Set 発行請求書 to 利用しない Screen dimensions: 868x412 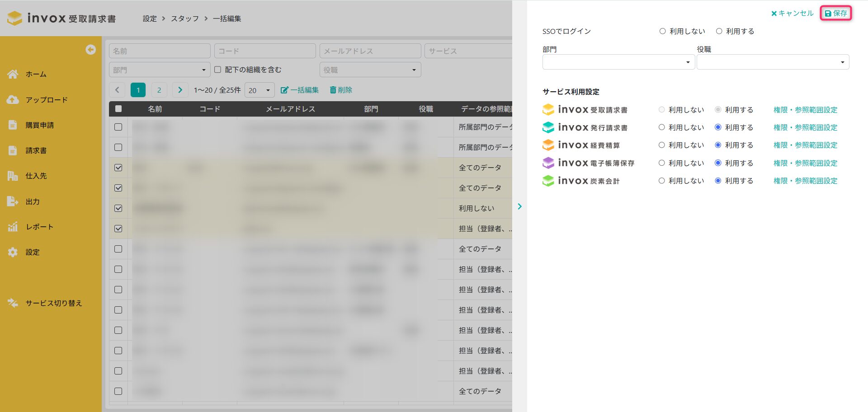[x=661, y=127]
